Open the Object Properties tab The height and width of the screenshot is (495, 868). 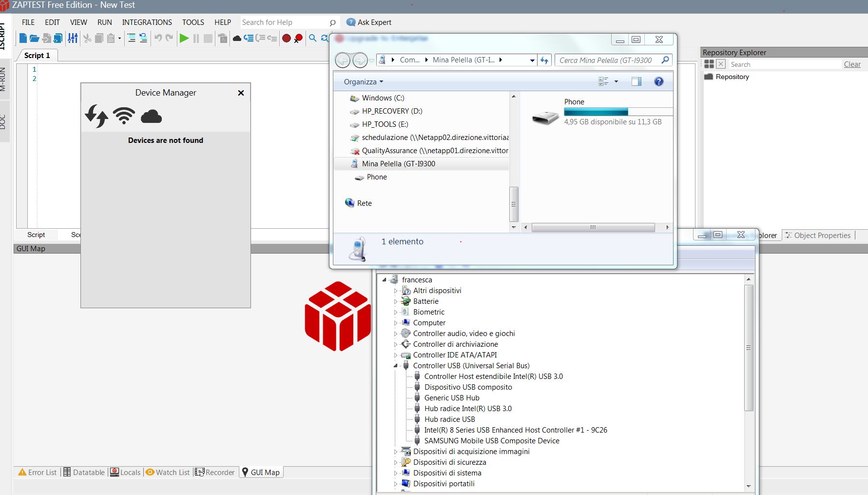point(818,235)
